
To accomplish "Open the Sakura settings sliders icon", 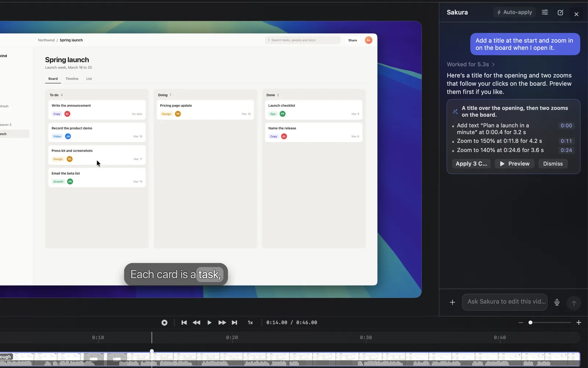I will tap(545, 13).
